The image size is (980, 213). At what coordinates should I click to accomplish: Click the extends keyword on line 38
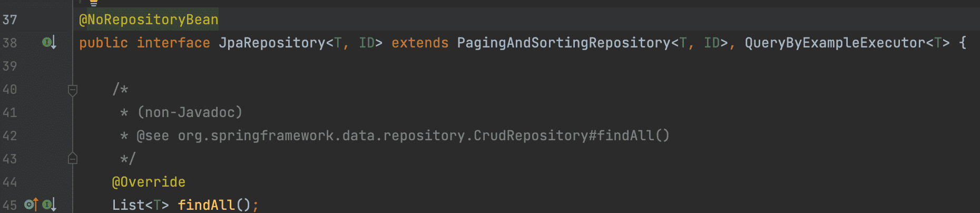[x=420, y=43]
